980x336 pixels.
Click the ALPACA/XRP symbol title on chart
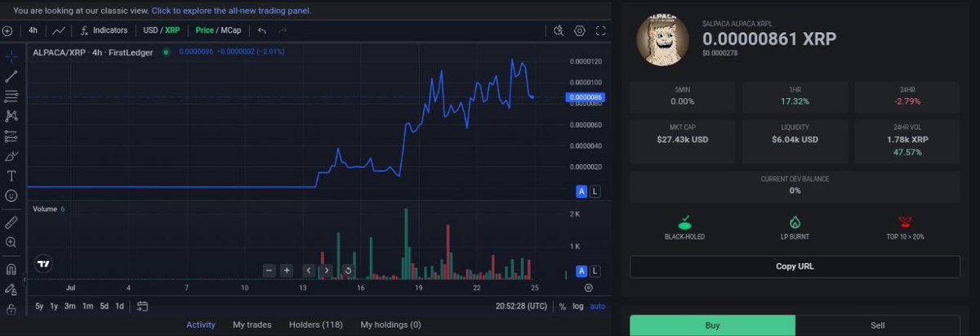pyautogui.click(x=93, y=52)
